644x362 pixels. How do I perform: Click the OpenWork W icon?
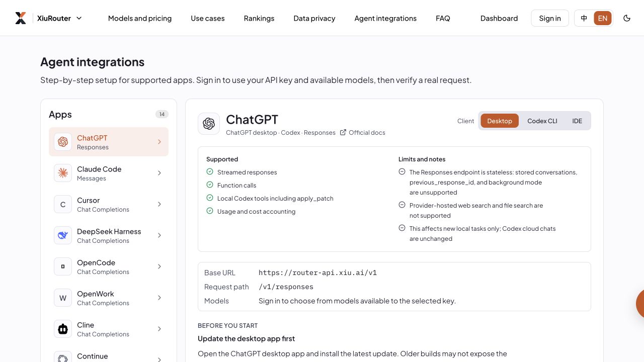click(63, 298)
